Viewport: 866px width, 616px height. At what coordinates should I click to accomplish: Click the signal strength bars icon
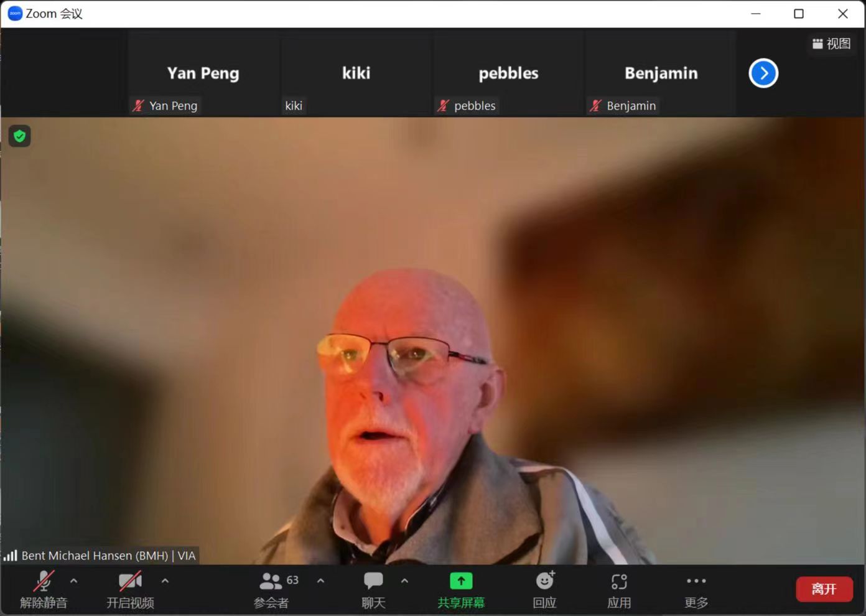pos(11,556)
